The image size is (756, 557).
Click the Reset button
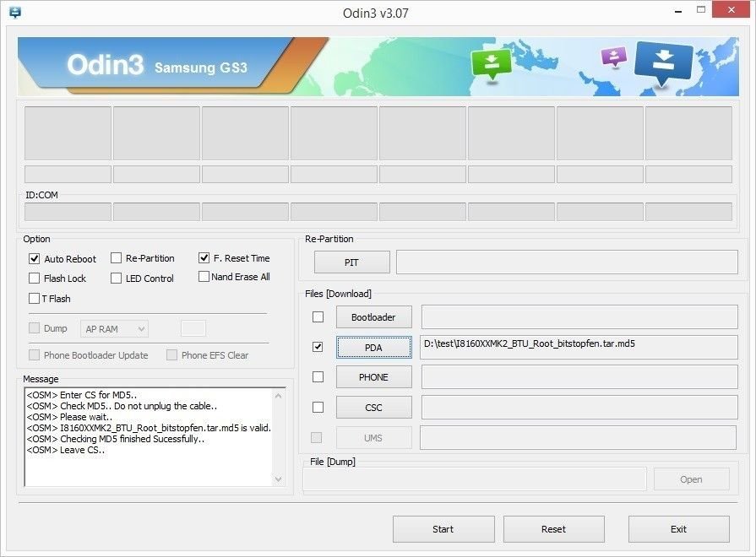pos(553,529)
